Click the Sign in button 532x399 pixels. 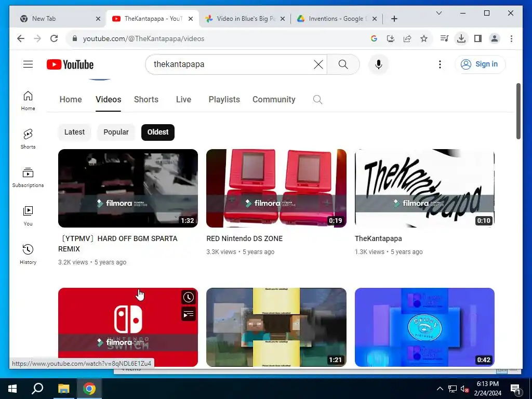point(480,64)
